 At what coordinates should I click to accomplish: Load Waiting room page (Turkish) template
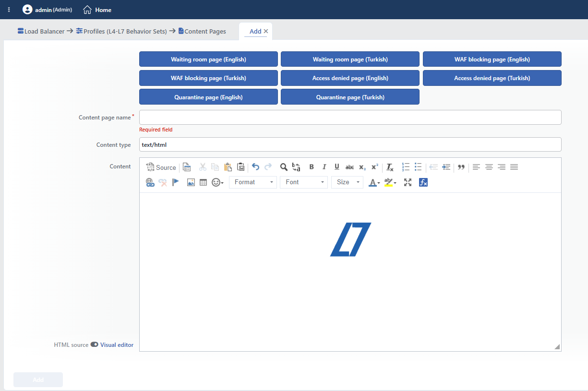350,59
